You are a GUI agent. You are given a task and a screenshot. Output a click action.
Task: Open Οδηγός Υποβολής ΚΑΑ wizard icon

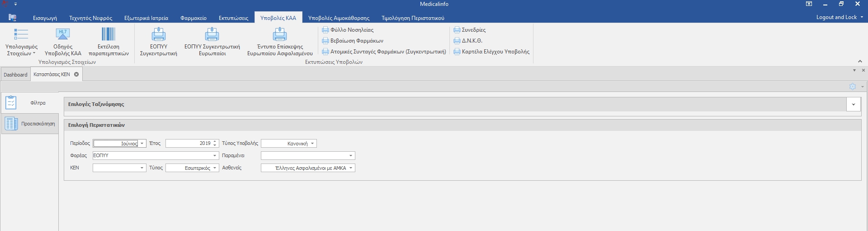click(x=63, y=34)
